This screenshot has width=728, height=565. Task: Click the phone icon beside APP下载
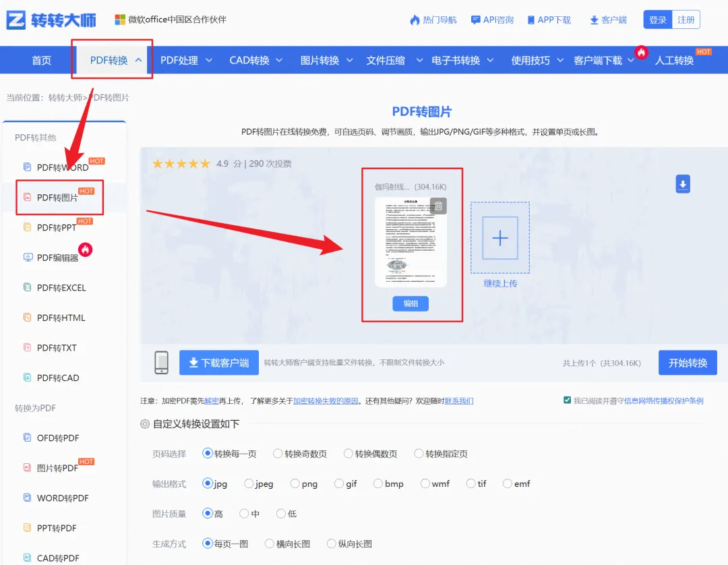530,20
